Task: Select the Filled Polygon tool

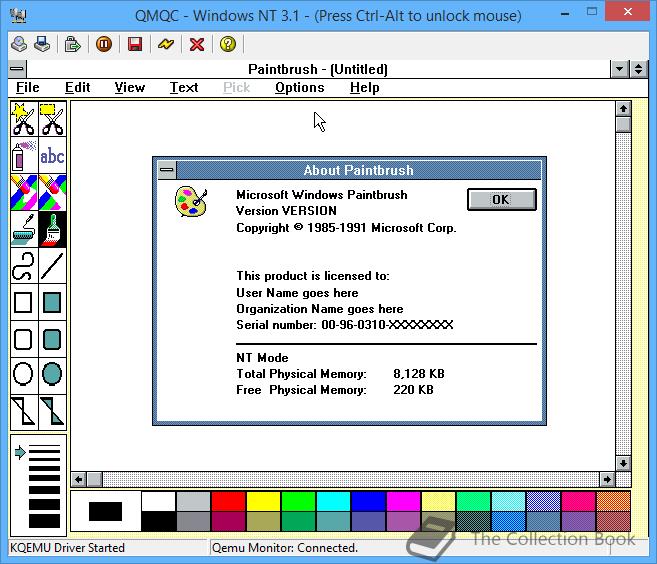Action: tap(52, 411)
